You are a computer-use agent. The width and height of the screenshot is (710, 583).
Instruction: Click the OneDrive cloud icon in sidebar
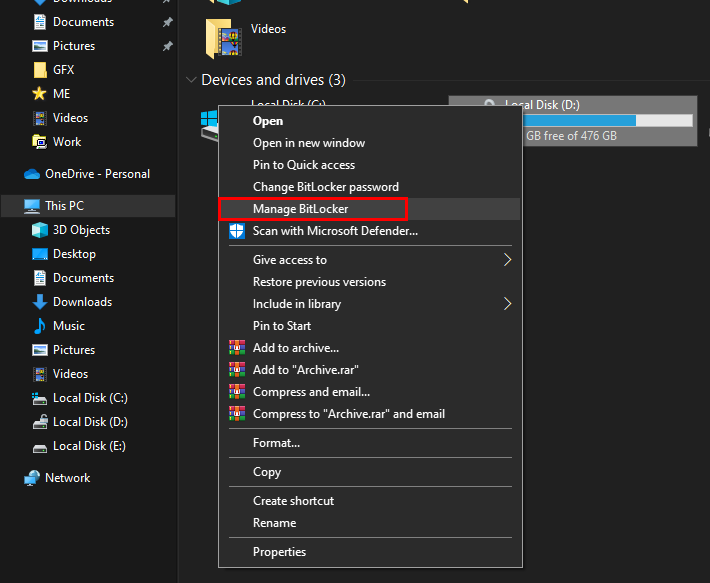tap(33, 174)
